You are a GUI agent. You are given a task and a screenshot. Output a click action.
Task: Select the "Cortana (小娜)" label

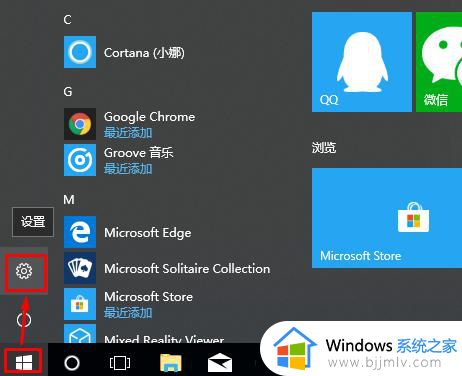(x=144, y=53)
